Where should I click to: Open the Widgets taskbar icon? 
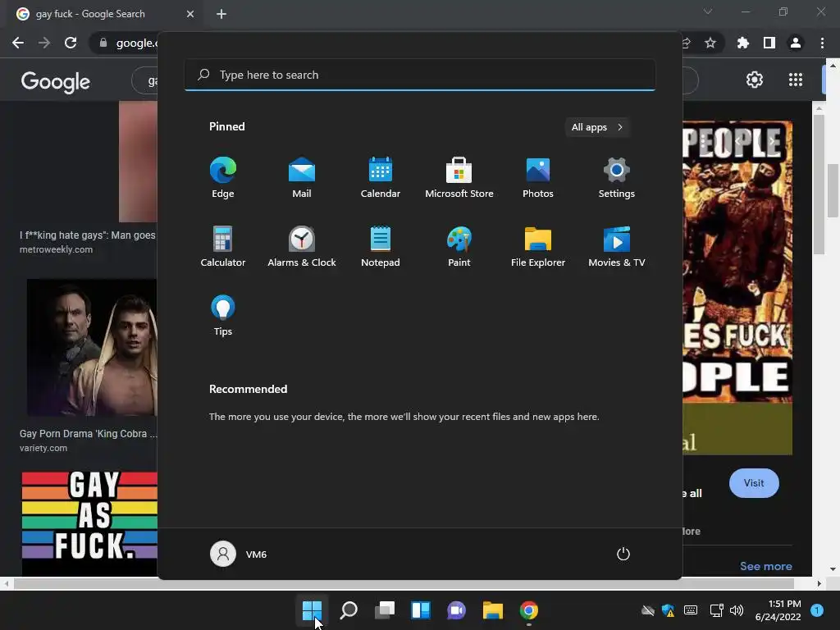[x=421, y=610]
